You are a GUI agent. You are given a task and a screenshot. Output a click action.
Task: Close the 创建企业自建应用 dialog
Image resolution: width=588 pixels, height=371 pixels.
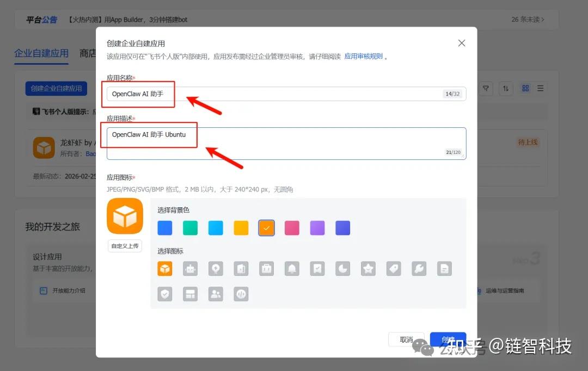point(462,43)
